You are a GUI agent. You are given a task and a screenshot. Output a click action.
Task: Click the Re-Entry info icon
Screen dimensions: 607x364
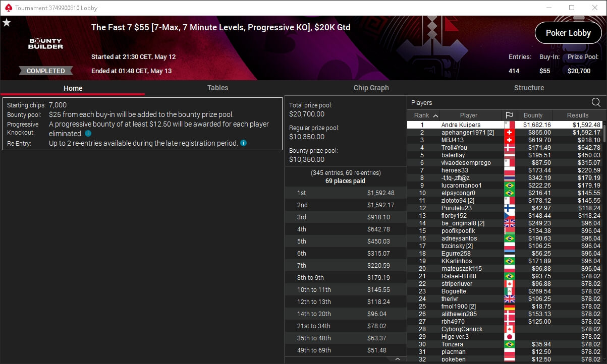pos(243,143)
